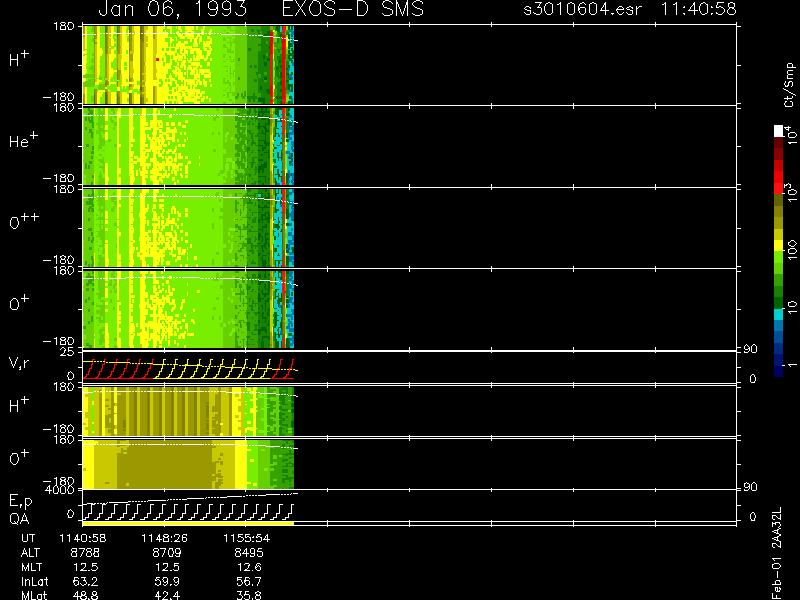
Task: Click the date label Jan 06, 1993
Action: point(172,9)
